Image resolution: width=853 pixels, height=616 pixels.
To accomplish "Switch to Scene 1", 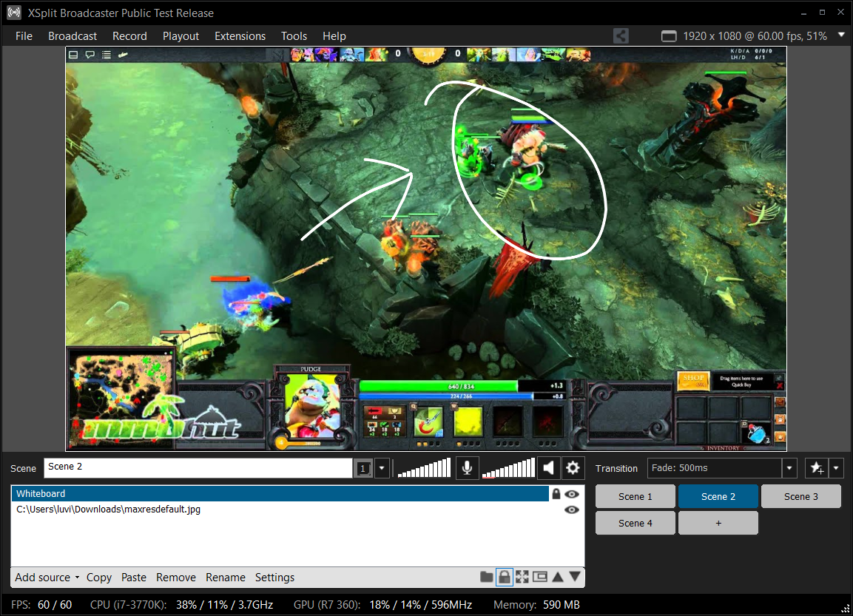I will click(635, 496).
